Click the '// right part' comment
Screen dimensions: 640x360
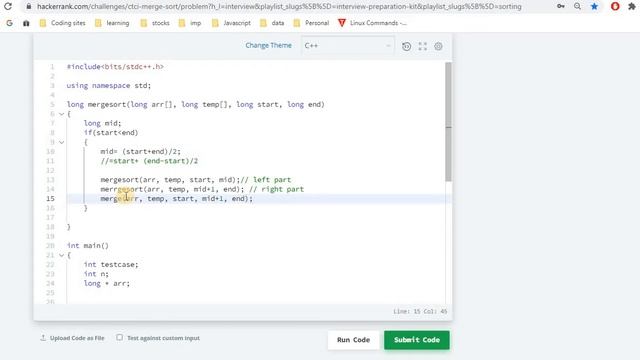point(276,189)
